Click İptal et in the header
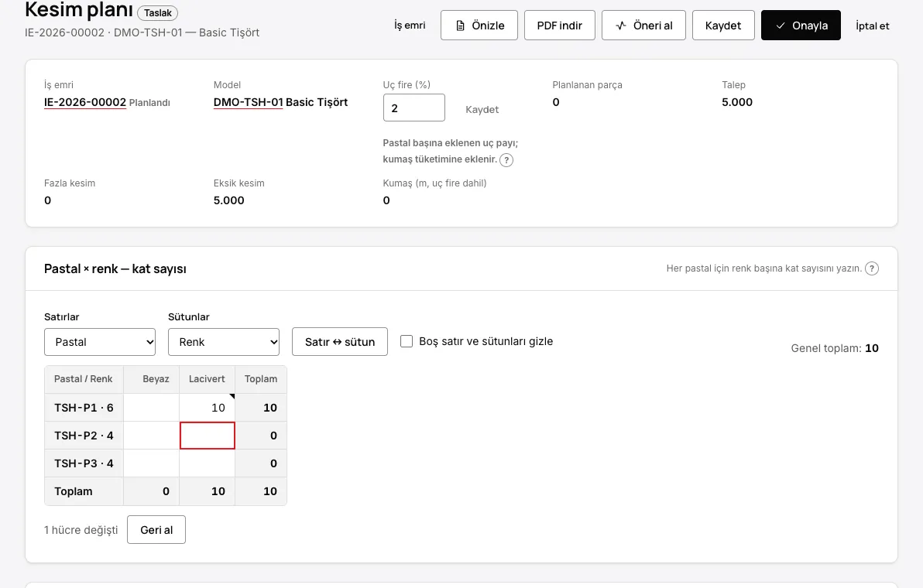This screenshot has width=923, height=588. tap(873, 26)
